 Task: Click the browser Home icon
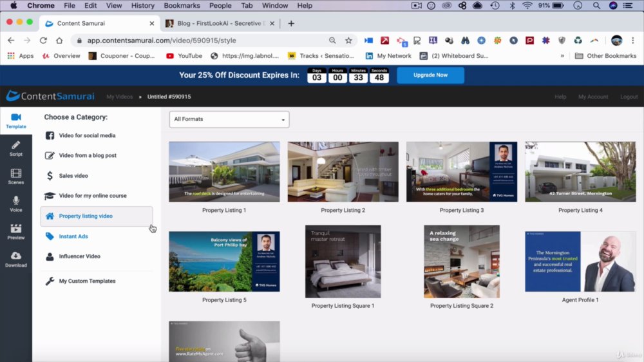[x=59, y=41]
